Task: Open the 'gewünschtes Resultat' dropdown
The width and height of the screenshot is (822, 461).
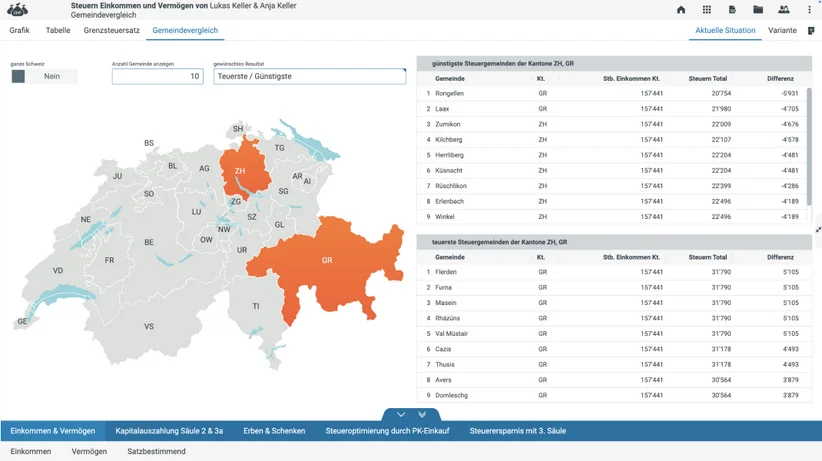Action: [309, 76]
